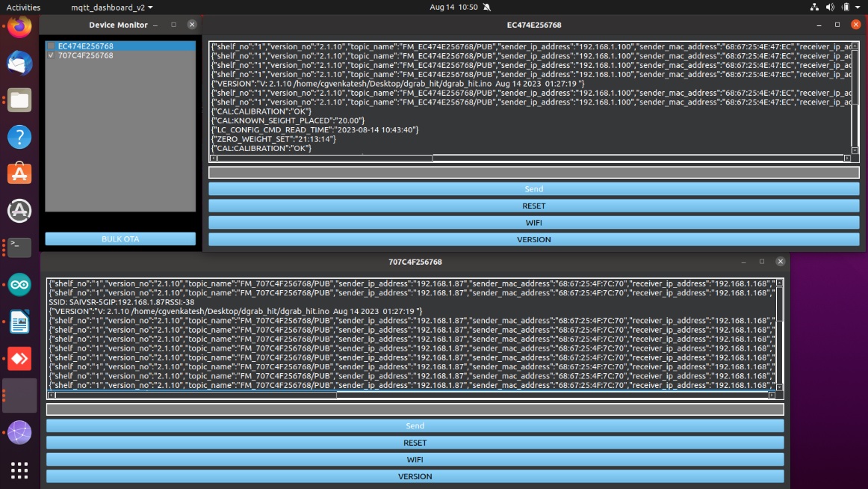
Task: Uncheck the 707C4F256768 device checkbox
Action: [51, 55]
